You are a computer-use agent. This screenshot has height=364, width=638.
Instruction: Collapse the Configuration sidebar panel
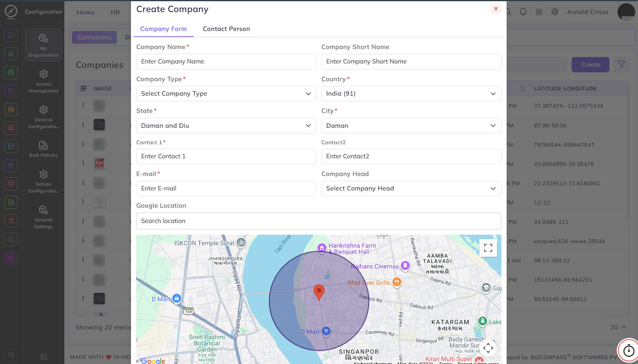[44, 357]
